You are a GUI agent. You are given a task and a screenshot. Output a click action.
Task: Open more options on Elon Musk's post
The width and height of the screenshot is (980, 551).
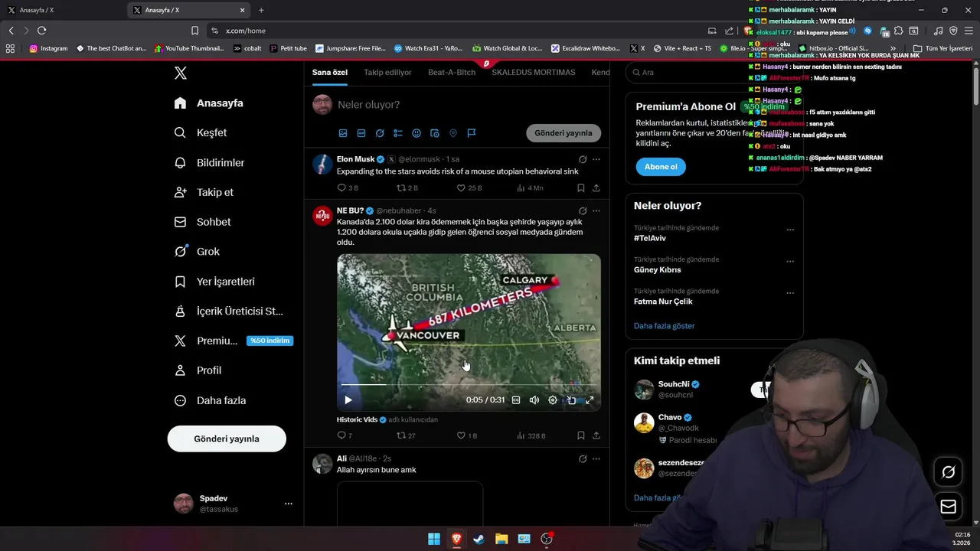click(596, 159)
